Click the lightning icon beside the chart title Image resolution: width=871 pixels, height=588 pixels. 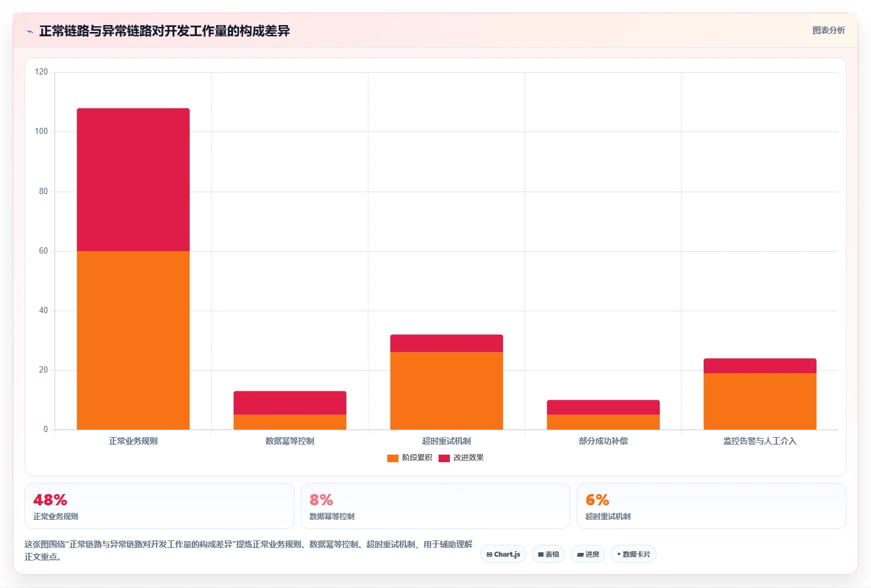(29, 31)
